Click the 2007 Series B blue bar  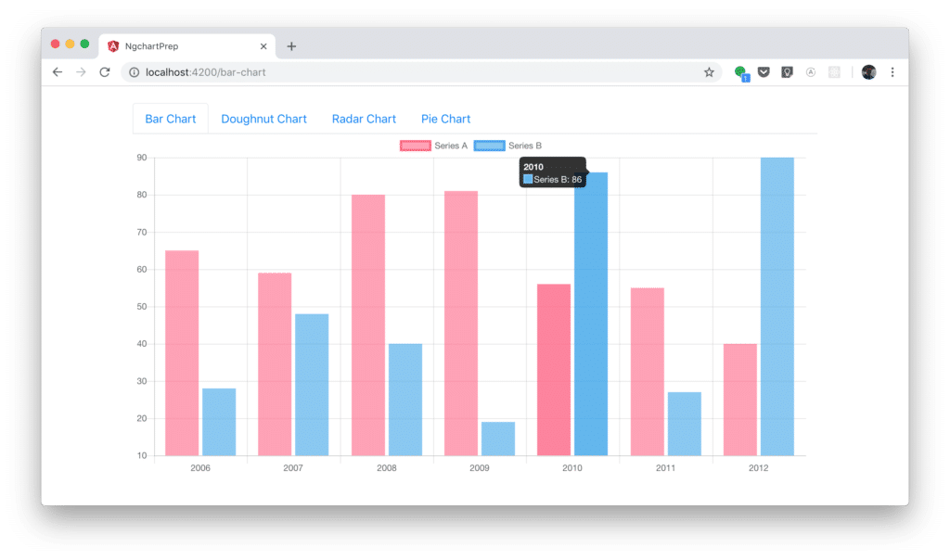coord(312,385)
